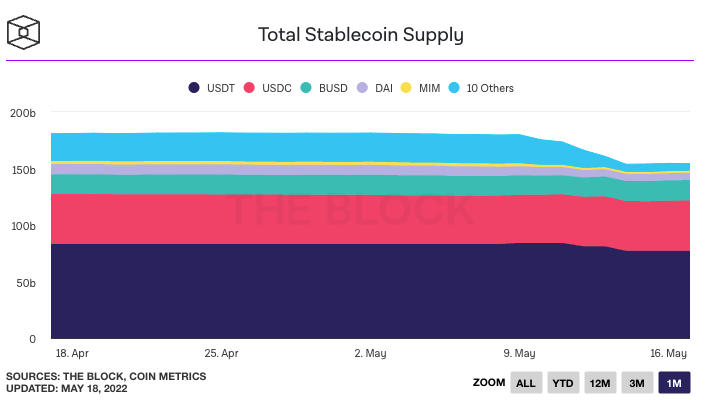Toggle USDT series via dark navy dot

pos(194,88)
